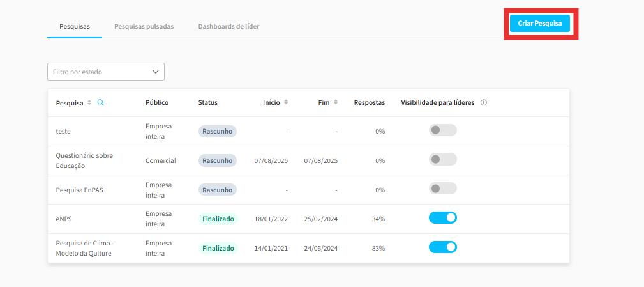Toggle leader visibility for Questionário sobre Educação
This screenshot has height=287, width=644.
[443, 159]
